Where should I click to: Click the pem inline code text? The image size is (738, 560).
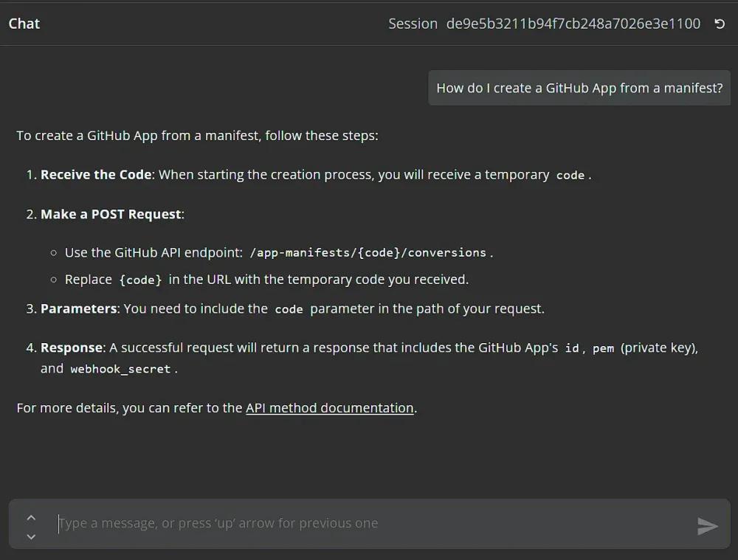click(x=603, y=348)
